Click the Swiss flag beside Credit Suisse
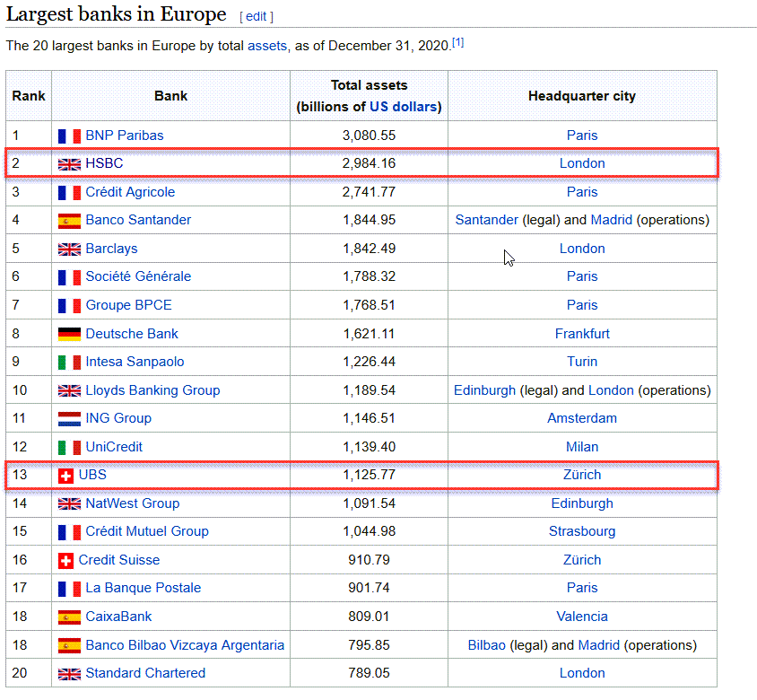 (x=65, y=561)
